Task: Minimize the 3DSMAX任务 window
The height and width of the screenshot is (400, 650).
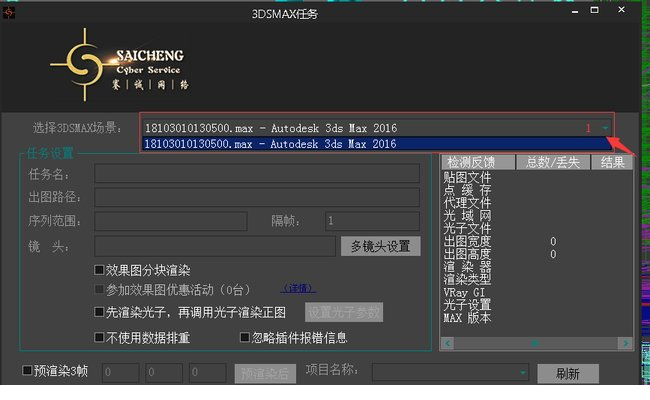Action: pos(575,10)
